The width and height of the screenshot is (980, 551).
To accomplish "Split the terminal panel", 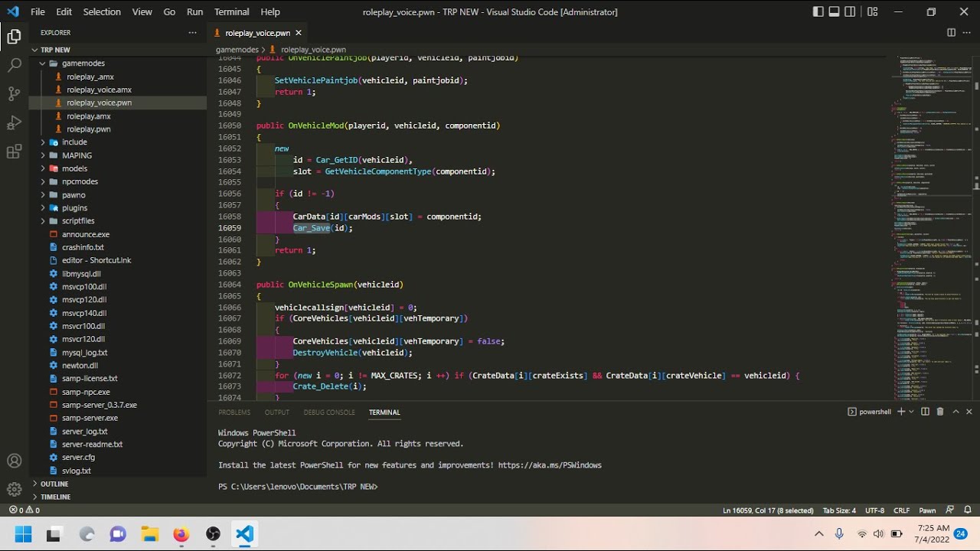I will (x=926, y=412).
